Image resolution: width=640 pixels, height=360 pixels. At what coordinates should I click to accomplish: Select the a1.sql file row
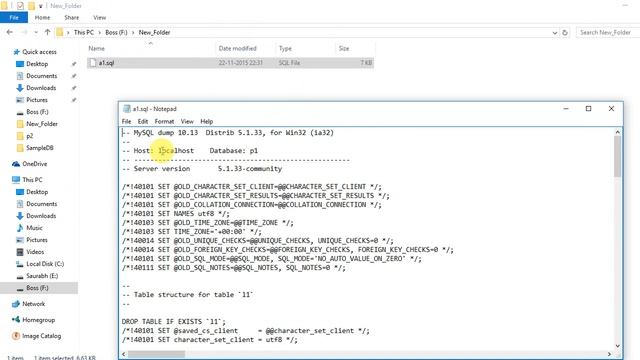230,63
